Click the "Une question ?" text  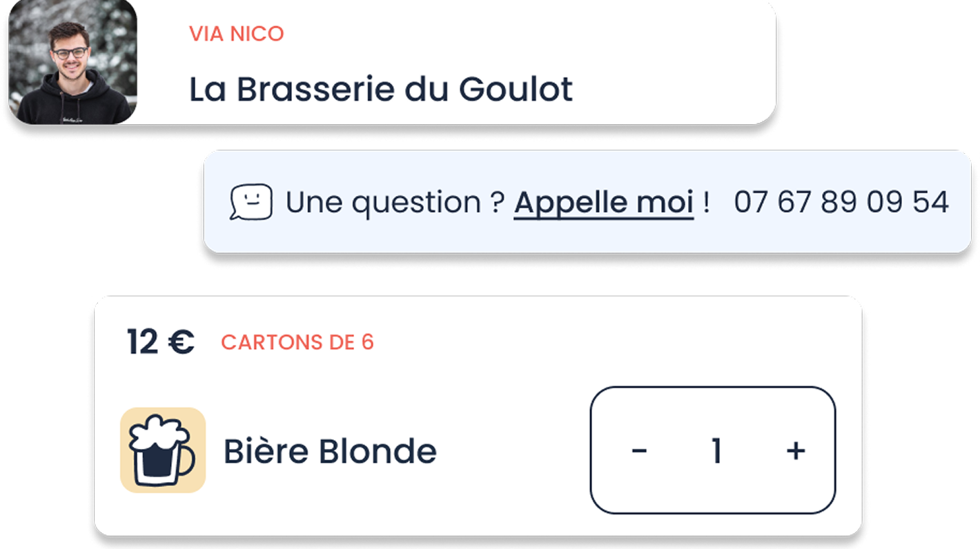(x=395, y=203)
